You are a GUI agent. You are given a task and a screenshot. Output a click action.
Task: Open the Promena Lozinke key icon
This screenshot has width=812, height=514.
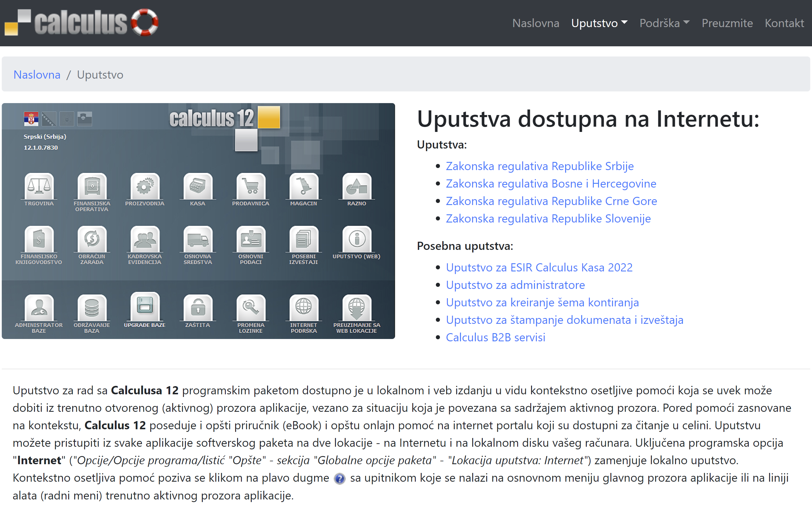251,308
